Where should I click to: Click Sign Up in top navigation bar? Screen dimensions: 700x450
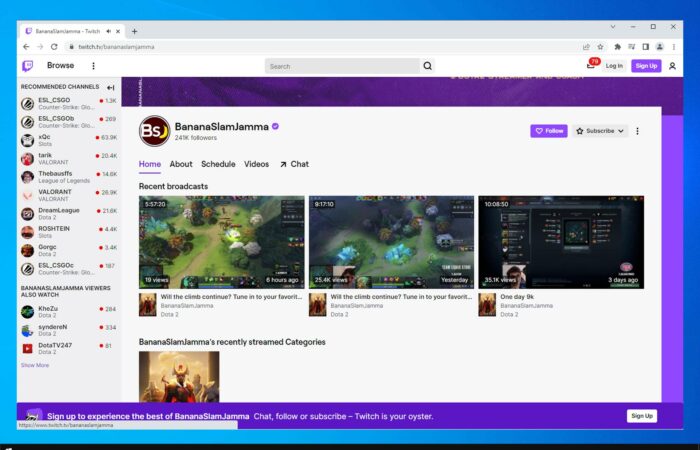click(646, 66)
